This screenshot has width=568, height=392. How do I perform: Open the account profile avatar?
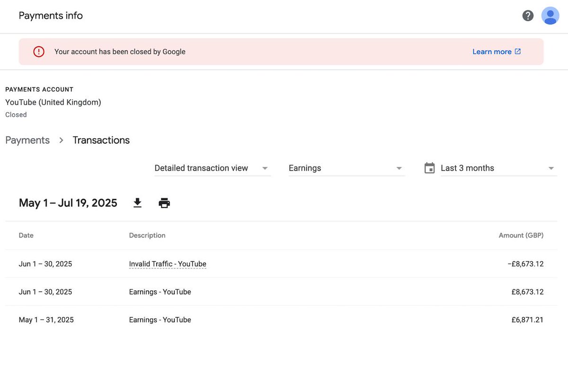click(x=550, y=16)
